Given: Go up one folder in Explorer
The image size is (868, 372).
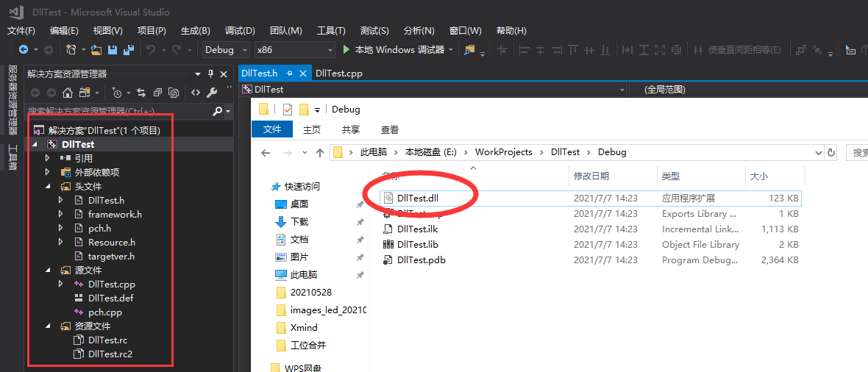Looking at the screenshot, I should coord(319,152).
